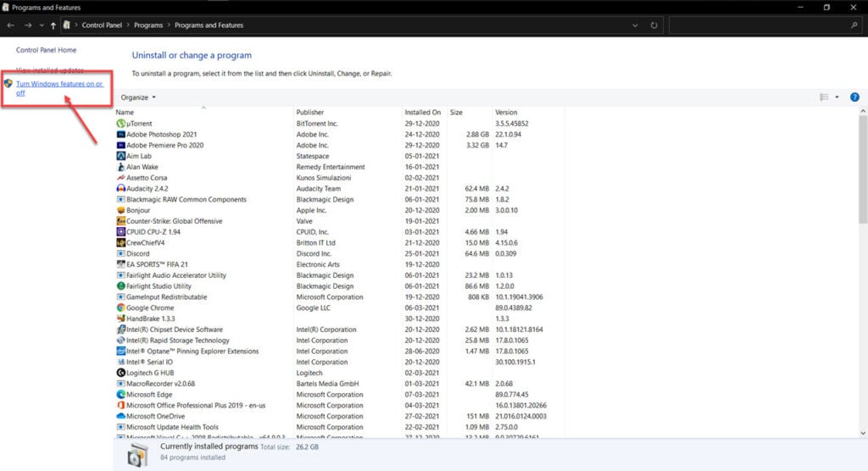
Task: Click the Google Chrome icon
Action: [120, 308]
